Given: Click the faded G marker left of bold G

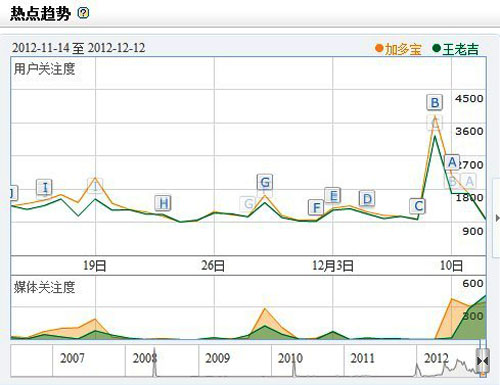Looking at the screenshot, I should pyautogui.click(x=248, y=203).
